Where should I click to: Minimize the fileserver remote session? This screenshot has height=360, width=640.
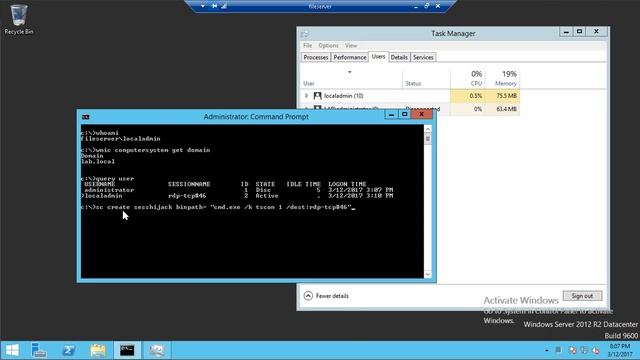[x=416, y=6]
